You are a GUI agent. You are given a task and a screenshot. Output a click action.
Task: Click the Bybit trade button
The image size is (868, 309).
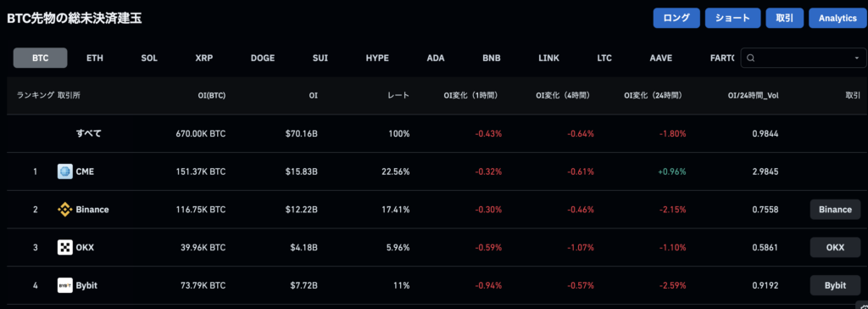(835, 285)
